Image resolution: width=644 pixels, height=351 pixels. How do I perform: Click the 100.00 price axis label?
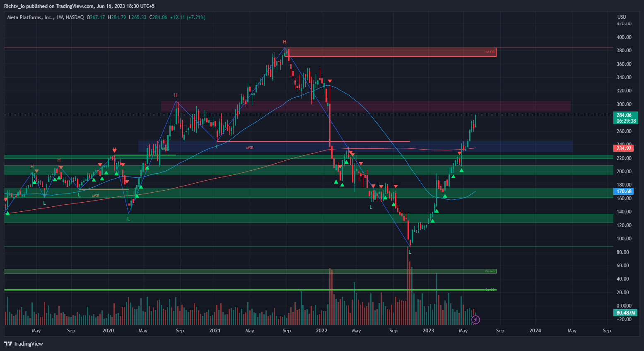click(x=624, y=239)
